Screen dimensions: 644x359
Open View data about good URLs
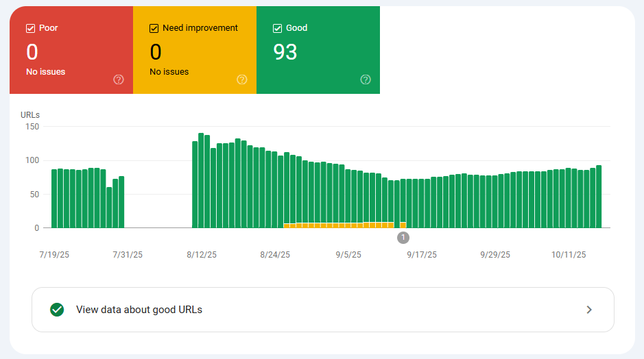click(139, 310)
